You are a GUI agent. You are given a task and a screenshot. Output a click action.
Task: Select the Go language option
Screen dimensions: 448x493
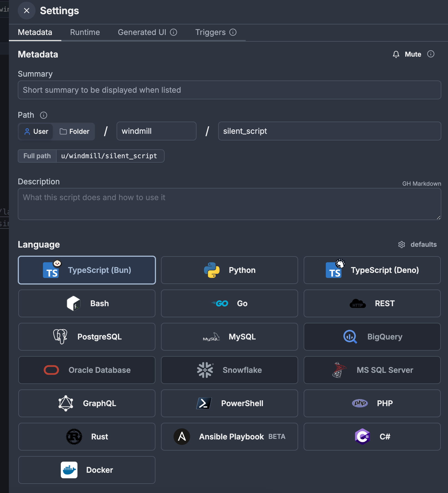click(x=229, y=303)
